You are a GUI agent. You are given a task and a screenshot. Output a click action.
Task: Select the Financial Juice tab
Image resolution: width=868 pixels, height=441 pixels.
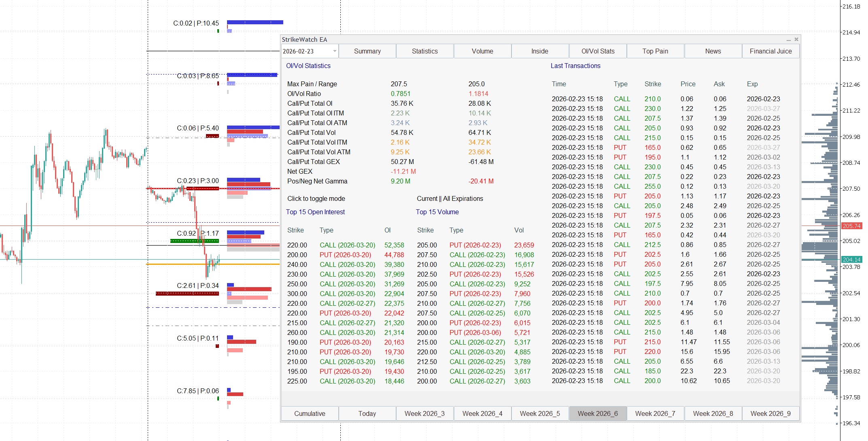click(x=770, y=51)
